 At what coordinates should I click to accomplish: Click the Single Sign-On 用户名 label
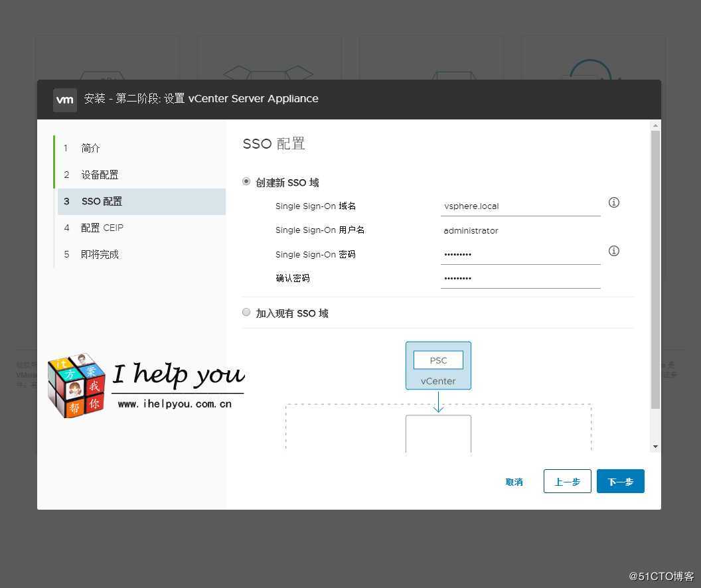tap(320, 230)
